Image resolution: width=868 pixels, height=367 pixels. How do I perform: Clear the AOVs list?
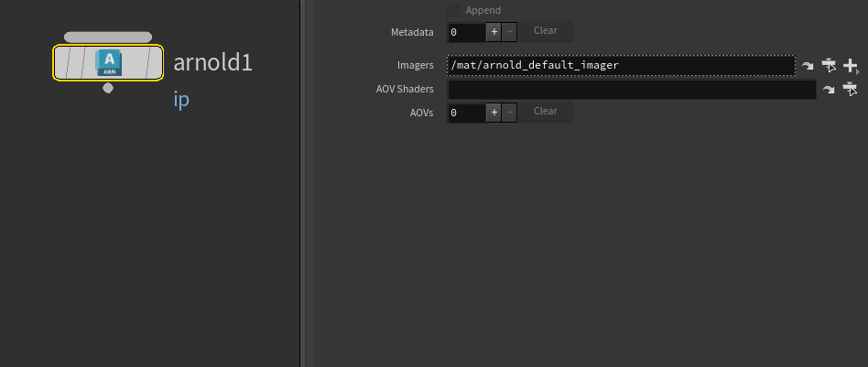546,112
